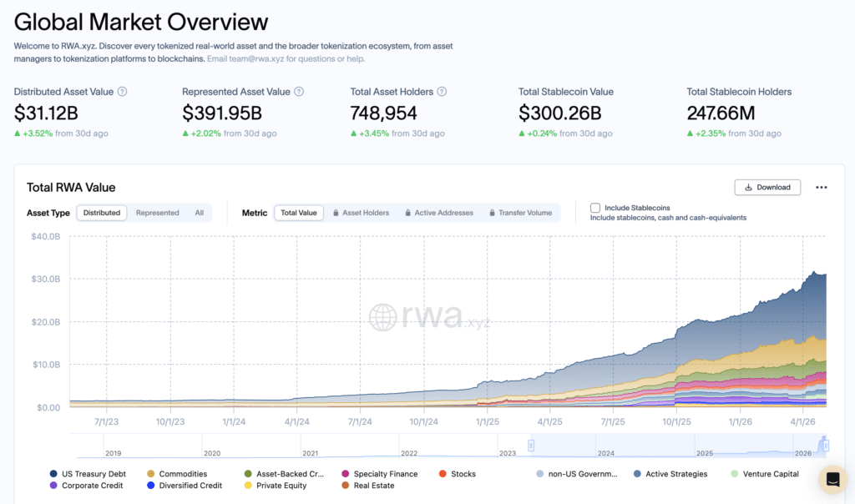Click the $300.26B stablecoin value
Viewport: 855px width, 504px height.
[560, 113]
